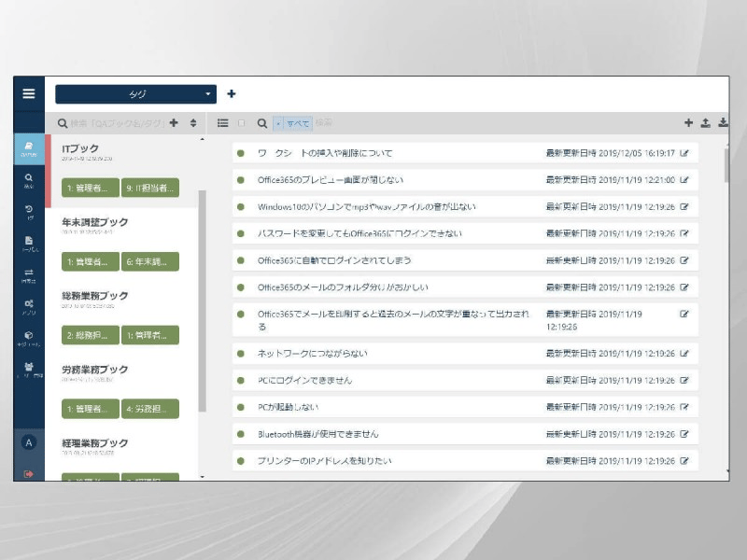Toggle status dot for printer IP entry
Screen dimensions: 747x560
(241, 460)
